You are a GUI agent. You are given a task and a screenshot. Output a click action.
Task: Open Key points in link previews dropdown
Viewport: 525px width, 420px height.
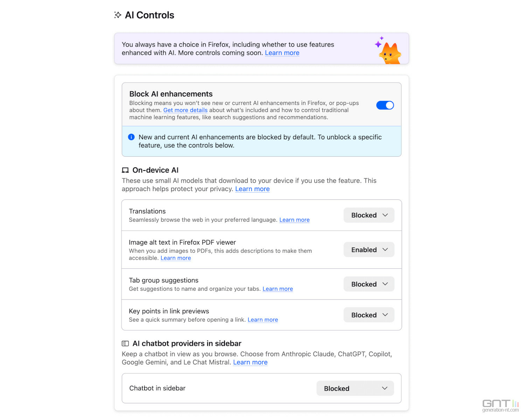pos(369,315)
